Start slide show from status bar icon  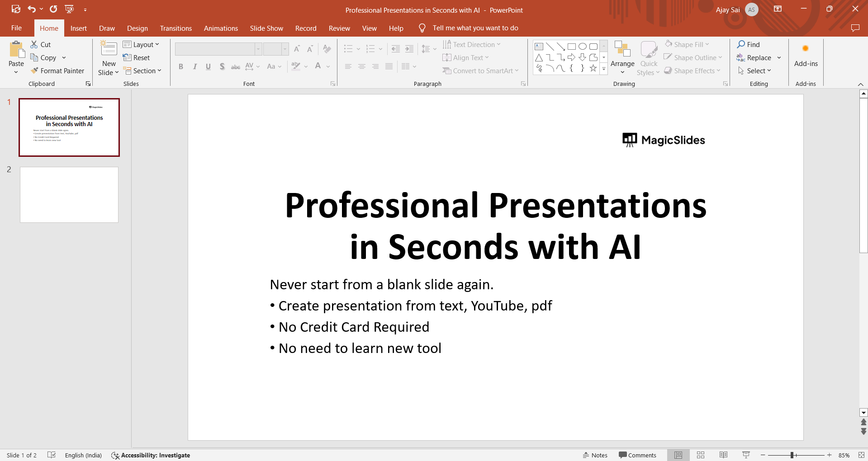[x=746, y=455]
